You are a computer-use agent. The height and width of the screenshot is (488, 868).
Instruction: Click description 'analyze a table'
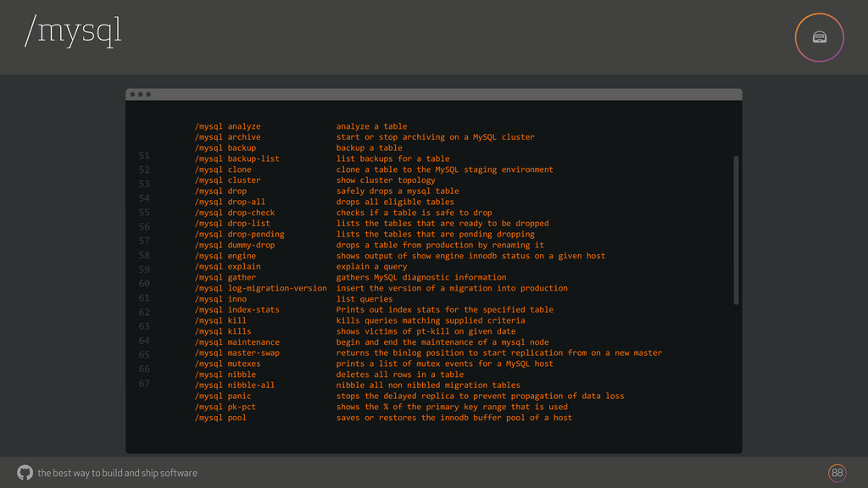[371, 126]
